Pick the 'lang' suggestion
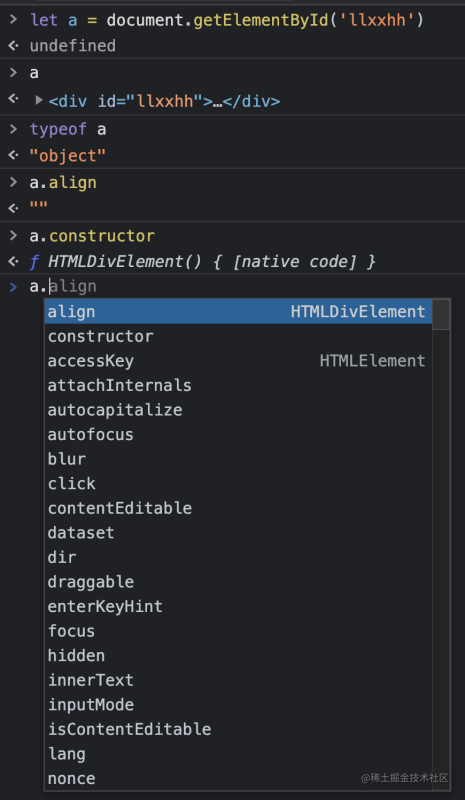 tap(238, 754)
